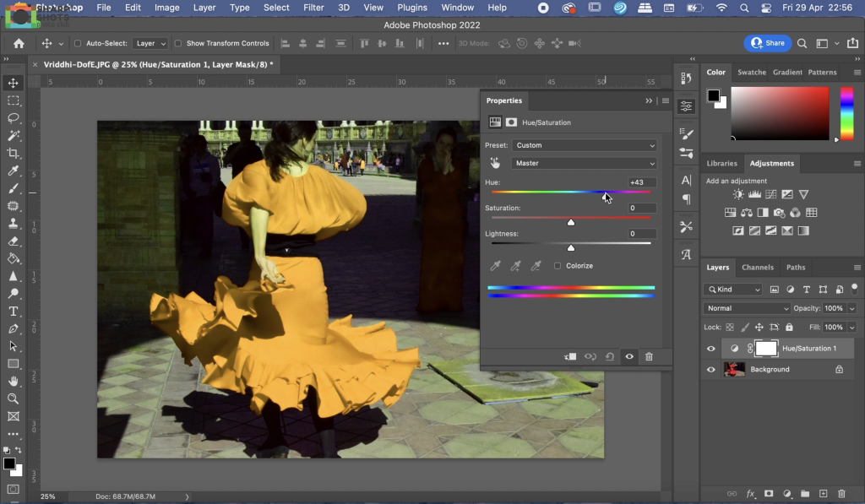Open the Normal blend mode dropdown
The image size is (865, 504).
(x=747, y=309)
